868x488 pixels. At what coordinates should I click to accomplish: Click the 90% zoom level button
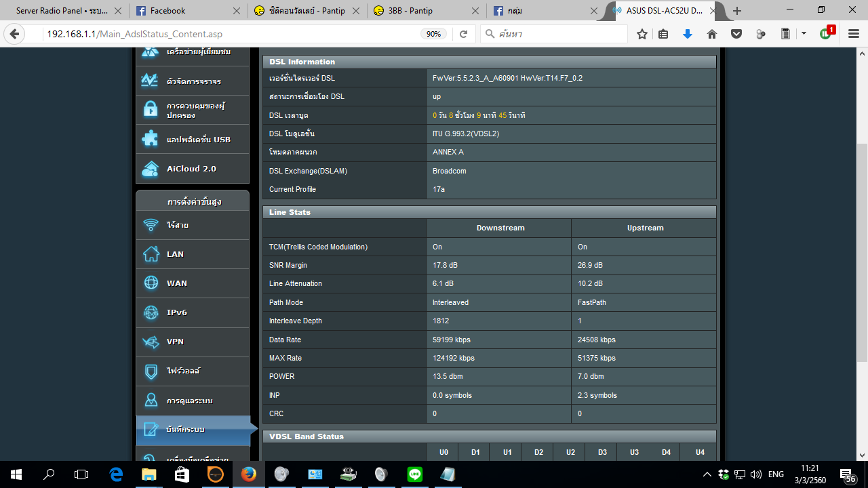(x=434, y=34)
